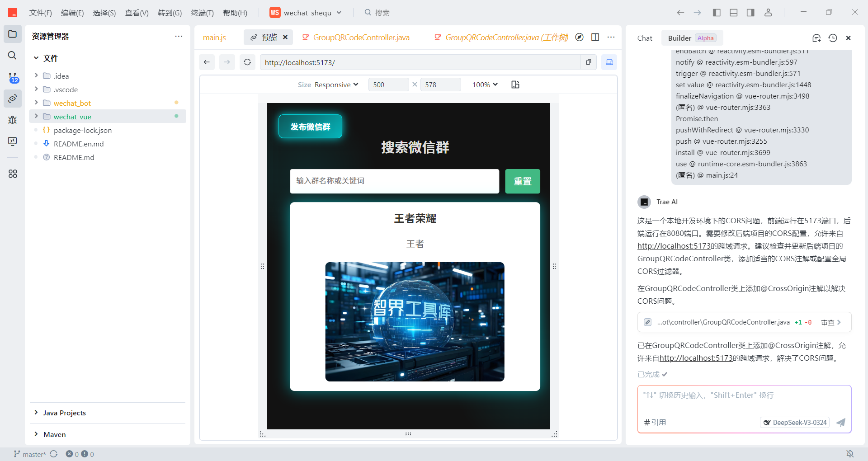Open the remote terminal sidebar icon
868x461 pixels.
point(13,141)
